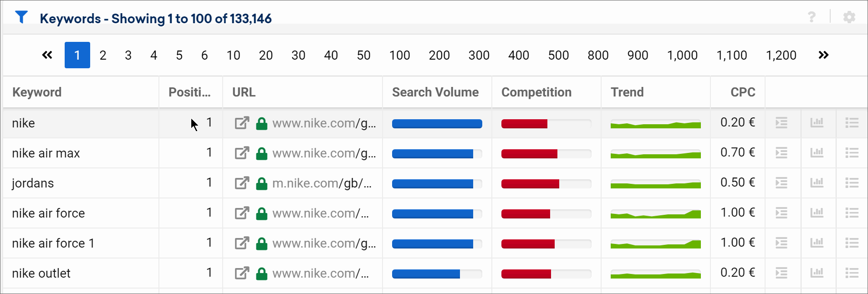Open indent details icon for nike outlet row
The width and height of the screenshot is (868, 294).
point(781,273)
